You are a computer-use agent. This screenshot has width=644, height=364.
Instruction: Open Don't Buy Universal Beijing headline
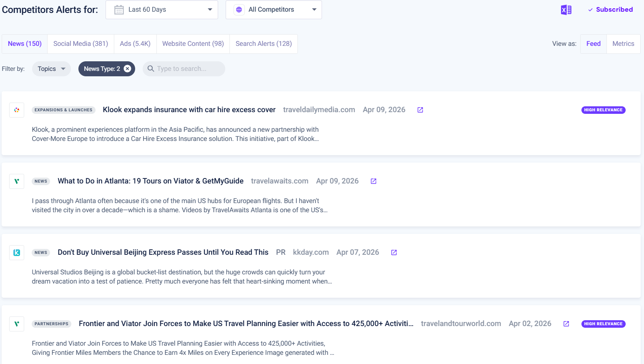[x=163, y=252]
